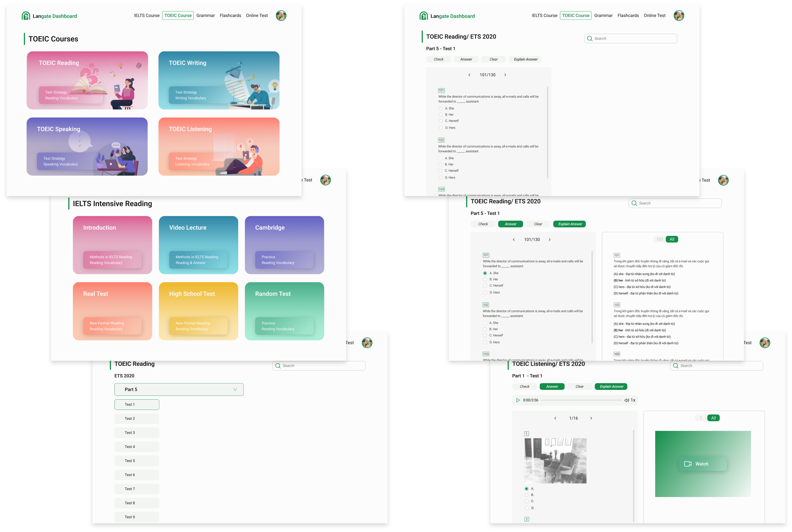The image size is (792, 532).
Task: Click green Answer button in TOEIC Listening window
Action: pyautogui.click(x=552, y=387)
